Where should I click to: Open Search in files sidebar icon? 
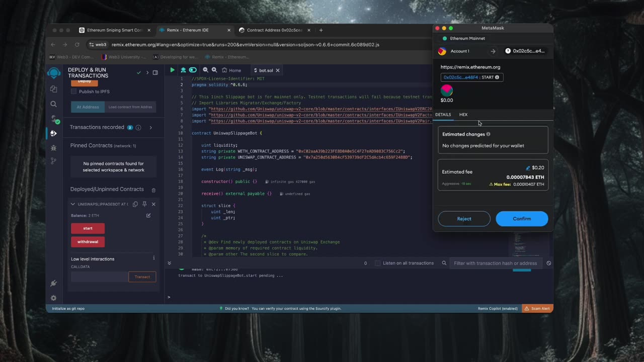tap(54, 104)
